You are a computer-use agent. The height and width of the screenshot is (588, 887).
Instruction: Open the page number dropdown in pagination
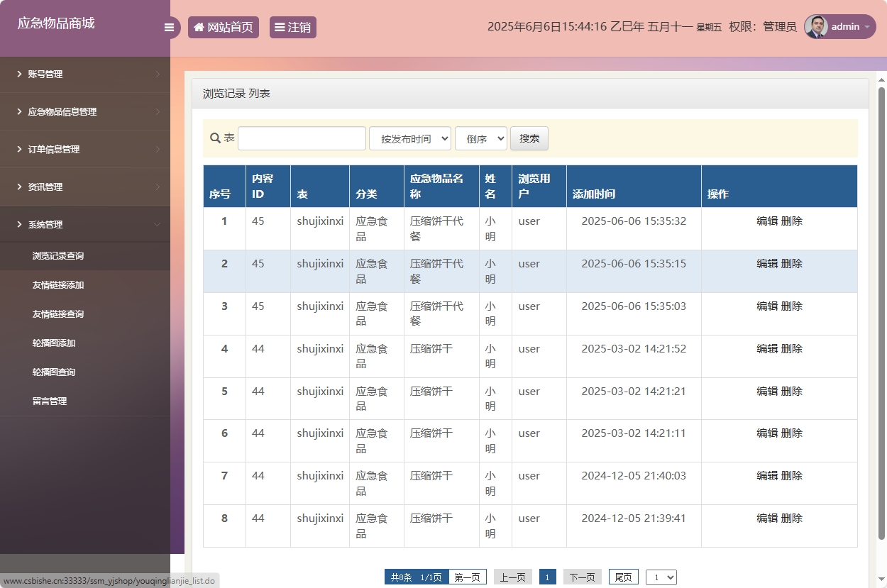coord(661,577)
